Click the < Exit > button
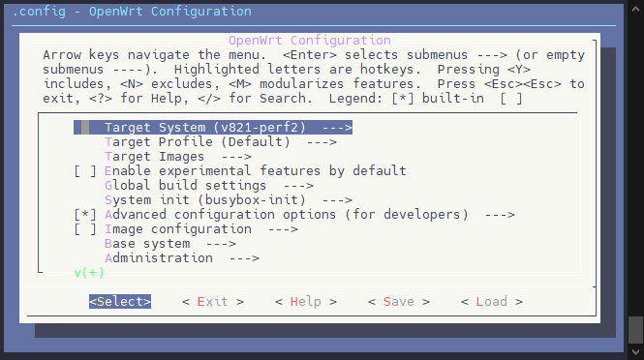Viewport: 644px width, 360px height. point(213,302)
